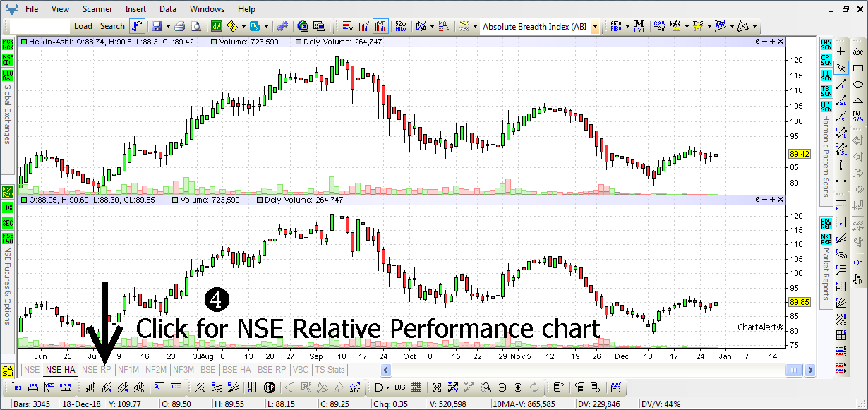Viewport: 868px width, 410px height.
Task: Open the Insert menu
Action: pyautogui.click(x=135, y=9)
